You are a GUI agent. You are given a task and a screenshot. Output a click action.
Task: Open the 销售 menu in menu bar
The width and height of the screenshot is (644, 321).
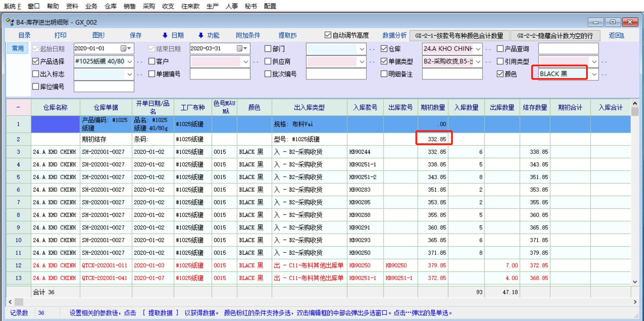[130, 6]
